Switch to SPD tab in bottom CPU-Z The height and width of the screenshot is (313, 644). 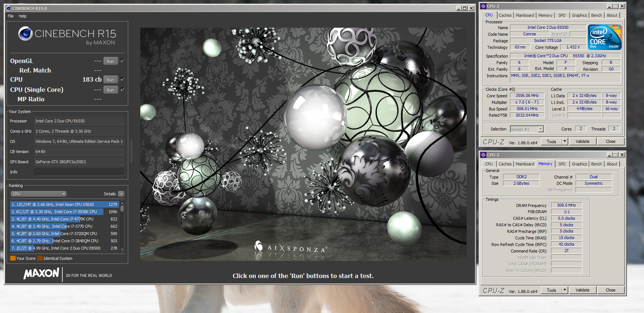[562, 164]
